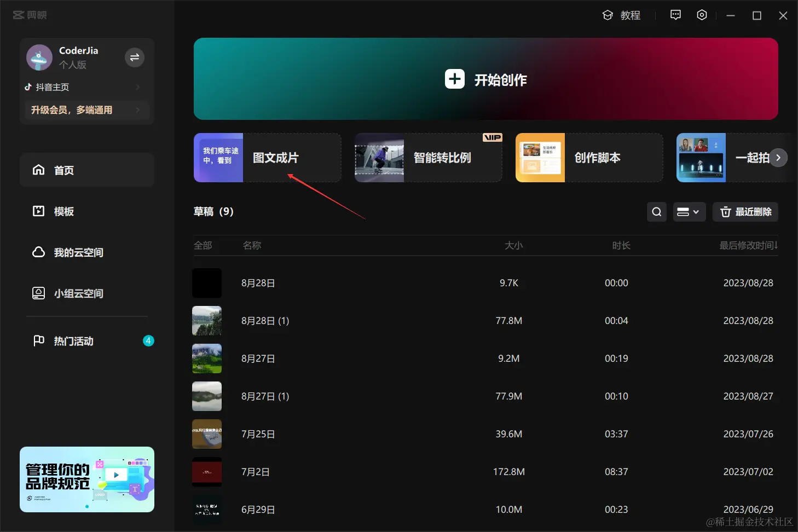Open the 一起拍 feature card
The height and width of the screenshot is (532, 798).
point(733,158)
